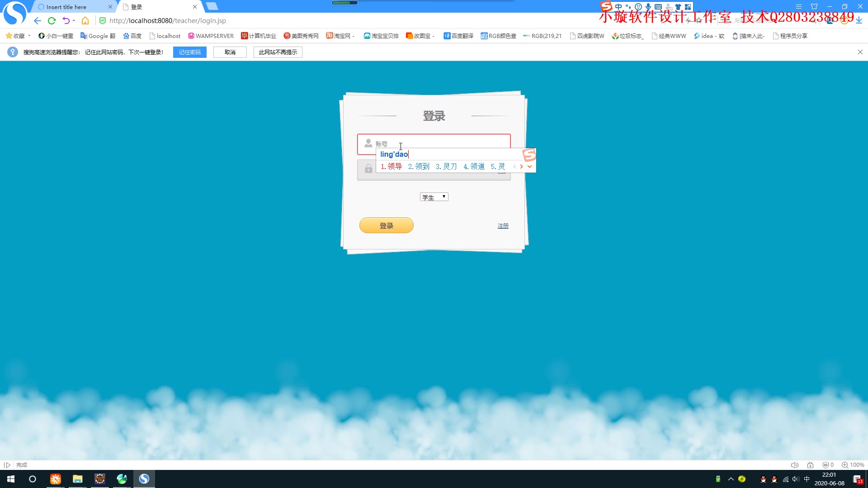Screen dimensions: 868x488
Task: Click the yellow 登录 login button
Action: (387, 225)
